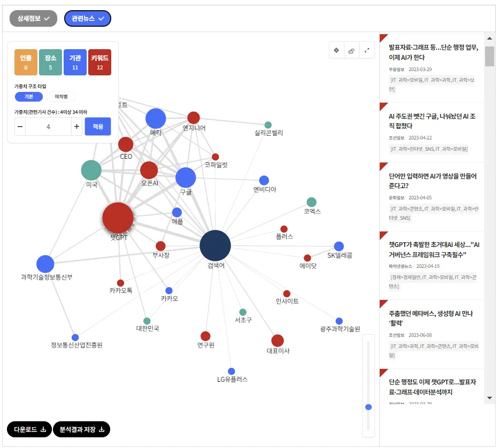Select the 연구원 keyword node
The height and width of the screenshot is (448, 499).
[205, 336]
